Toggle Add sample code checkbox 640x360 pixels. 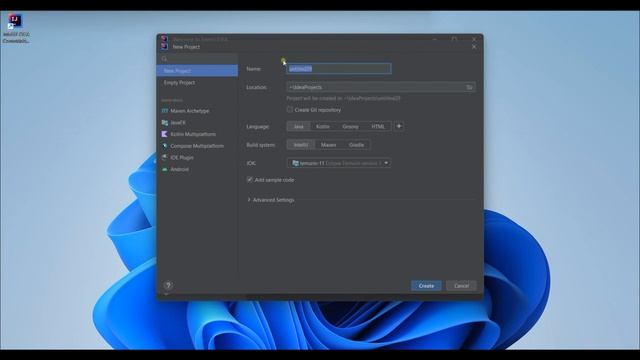[x=249, y=180]
